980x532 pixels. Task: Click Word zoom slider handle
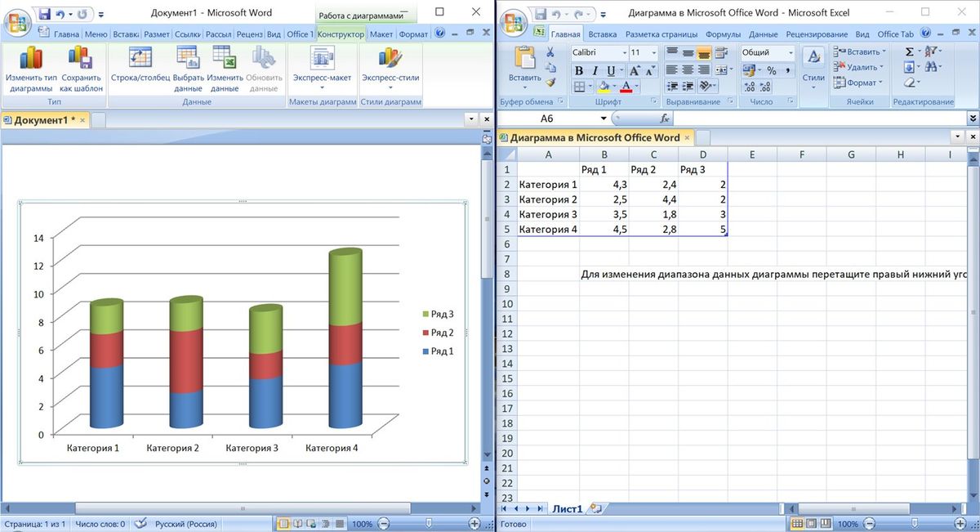point(430,524)
